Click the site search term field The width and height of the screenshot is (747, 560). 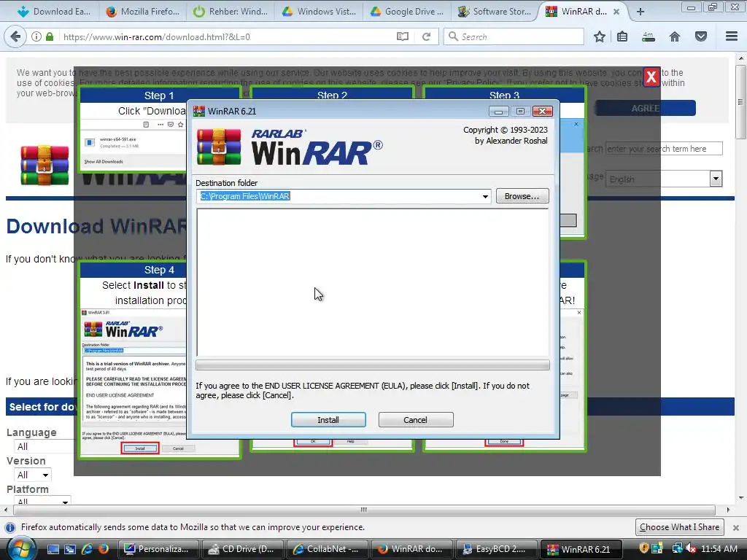point(664,149)
